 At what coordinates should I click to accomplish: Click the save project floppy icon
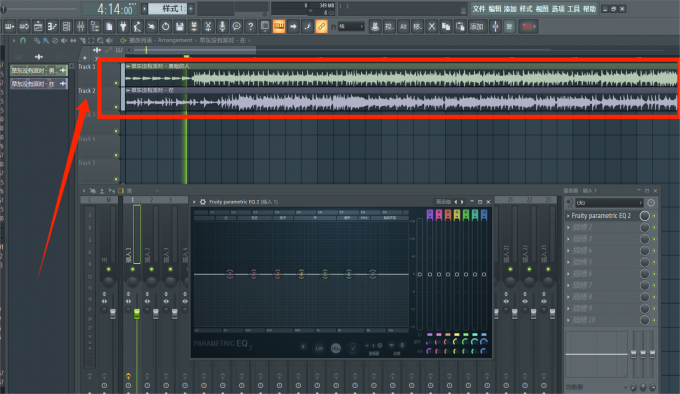180,27
